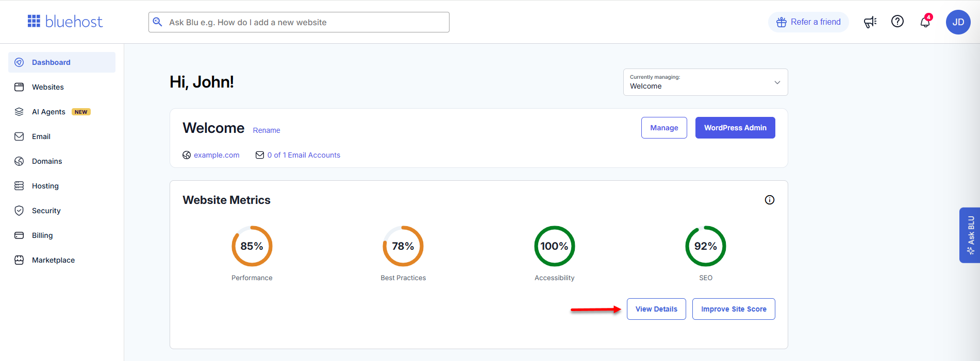Click the Websites sidebar icon
This screenshot has height=361, width=980.
tap(19, 87)
